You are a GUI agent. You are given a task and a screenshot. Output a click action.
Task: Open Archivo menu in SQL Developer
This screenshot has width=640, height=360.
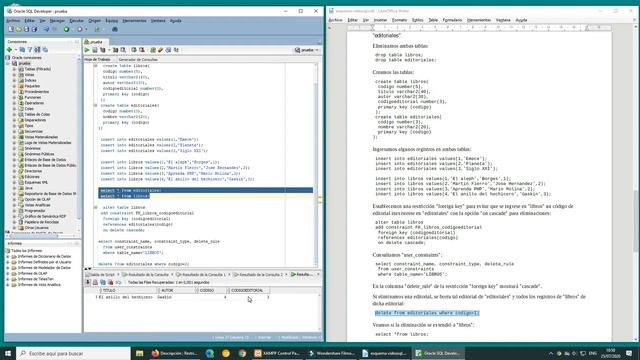pyautogui.click(x=13, y=20)
